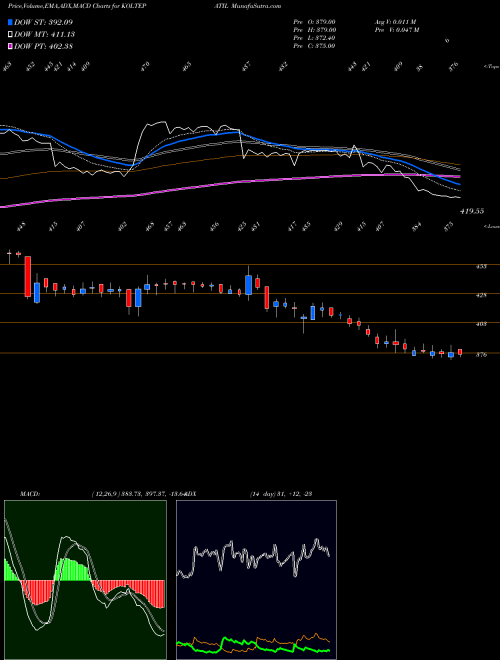Click the '376' candlestick price axis label

point(481,355)
